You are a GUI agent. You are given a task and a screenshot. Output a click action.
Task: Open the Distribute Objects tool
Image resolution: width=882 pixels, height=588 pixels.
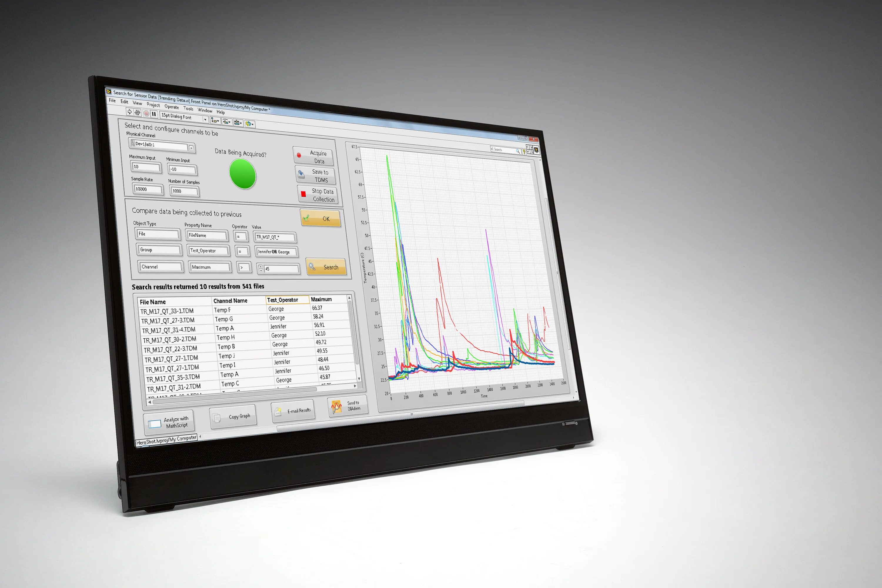[x=226, y=121]
